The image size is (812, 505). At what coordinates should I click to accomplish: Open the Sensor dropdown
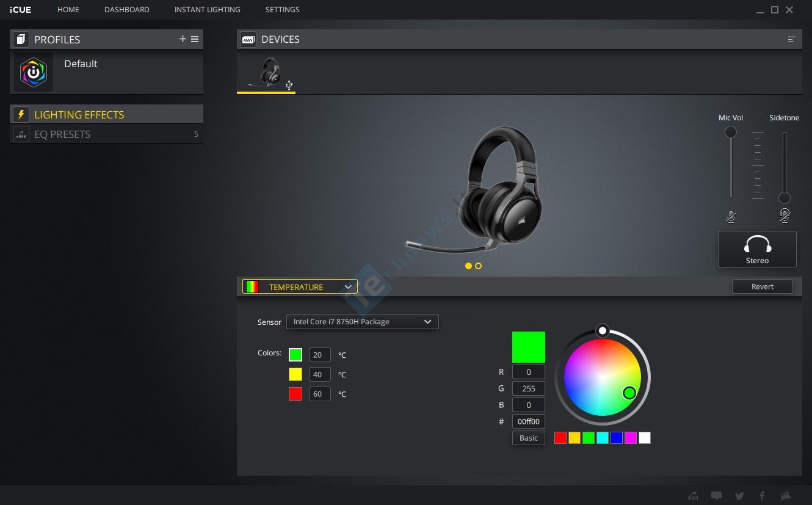pos(363,322)
